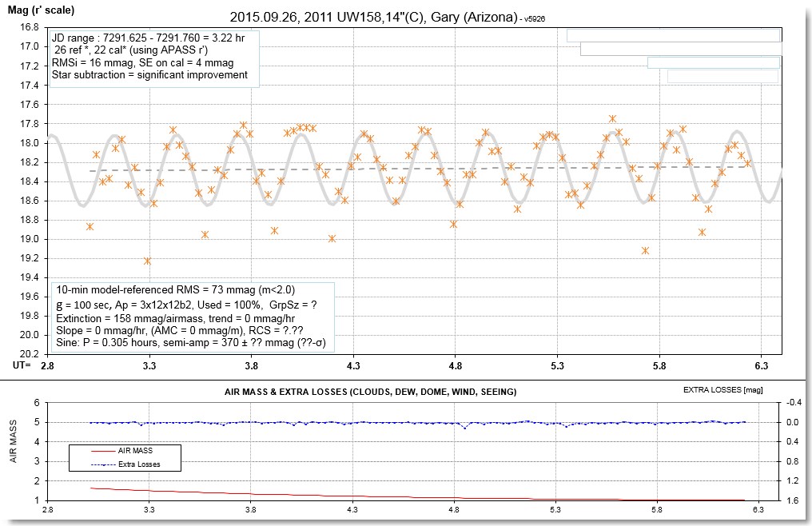Image resolution: width=812 pixels, height=526 pixels.
Task: Click the blue Extra Losses dip near UT 4.8
Action: (464, 427)
